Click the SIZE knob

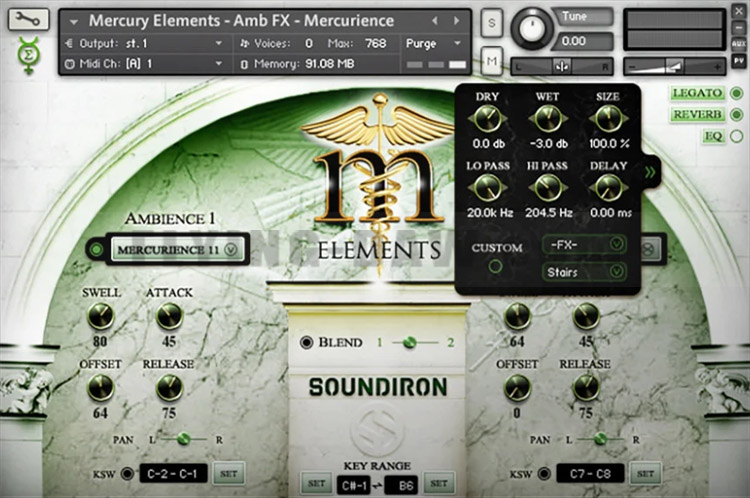(x=608, y=118)
